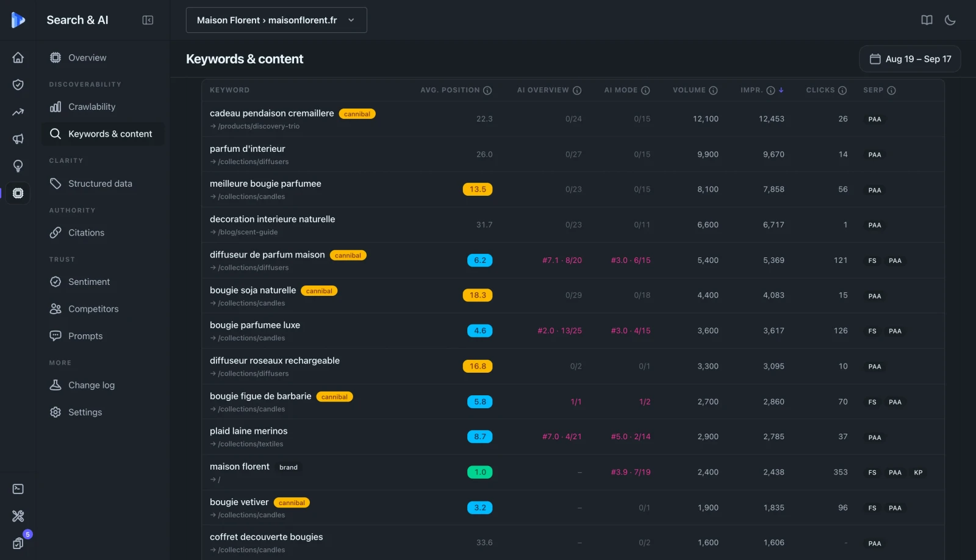976x560 pixels.
Task: Open /collections/textiles link
Action: (x=247, y=444)
